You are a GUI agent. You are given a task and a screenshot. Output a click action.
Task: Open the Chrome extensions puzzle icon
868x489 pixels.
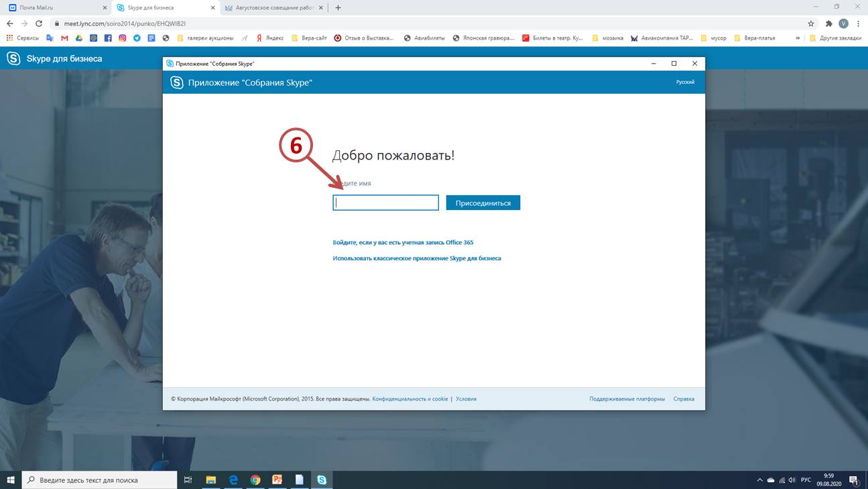pos(829,23)
